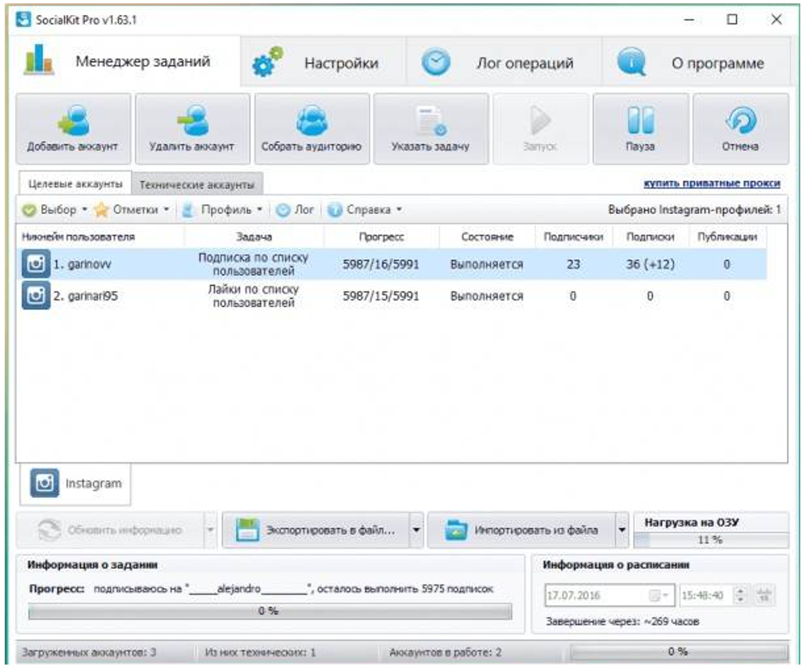The width and height of the screenshot is (803, 672).
Task: Click the 5987/15/5991 progress cell
Action: [x=381, y=296]
